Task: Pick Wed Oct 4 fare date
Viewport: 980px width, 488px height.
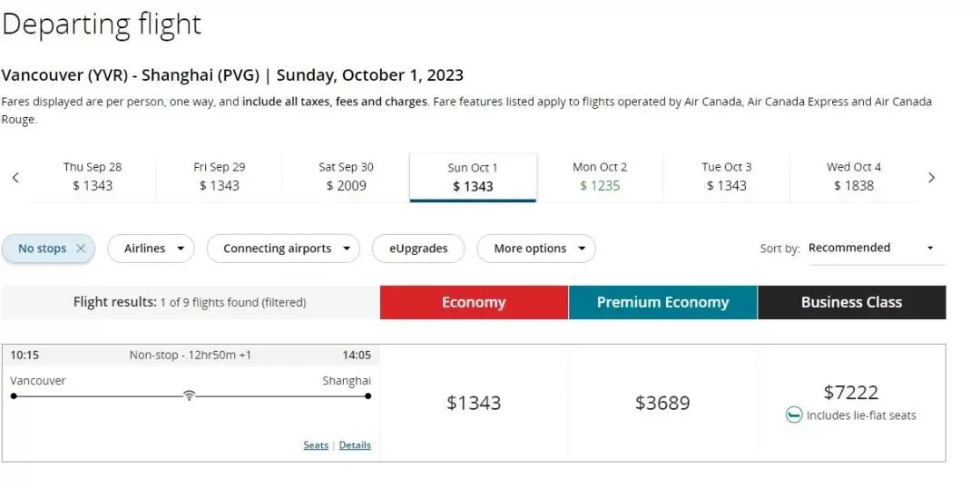Action: [854, 177]
